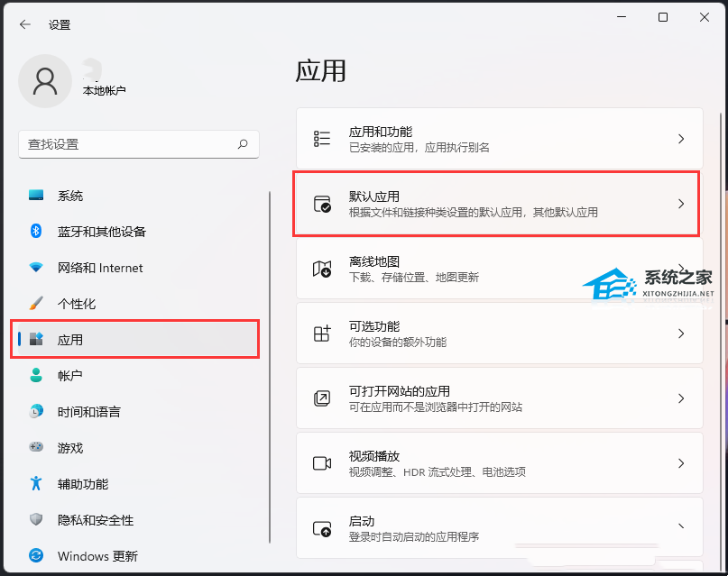Open the 应用和功能 card
This screenshot has width=728, height=576.
tap(500, 139)
